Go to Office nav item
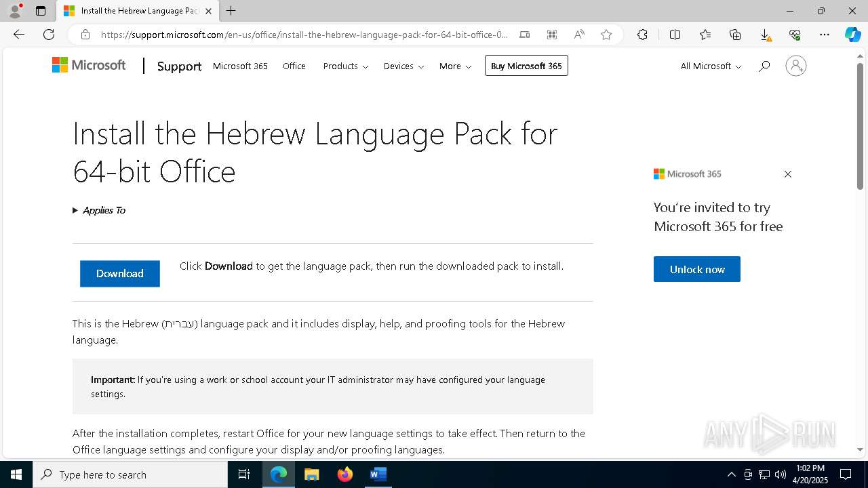Screen dimensions: 868x488 coord(294,66)
